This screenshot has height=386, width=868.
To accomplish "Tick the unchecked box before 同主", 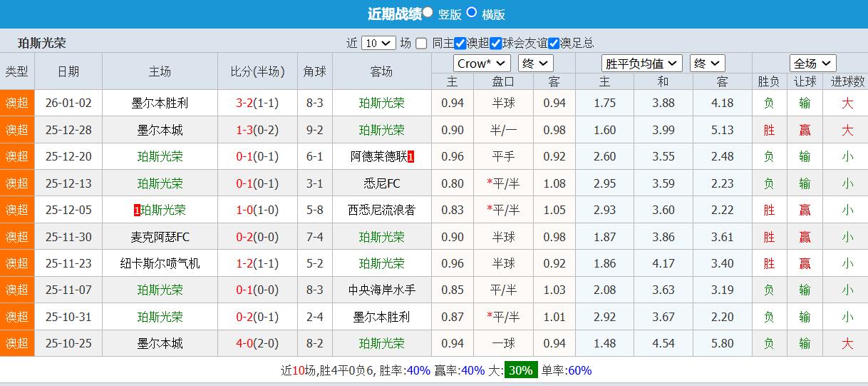I will tap(421, 44).
